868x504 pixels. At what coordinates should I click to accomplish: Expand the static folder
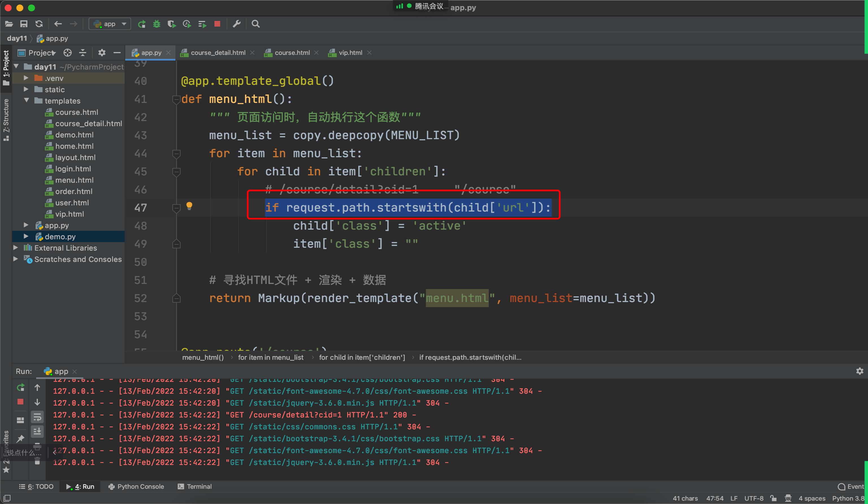pos(26,89)
